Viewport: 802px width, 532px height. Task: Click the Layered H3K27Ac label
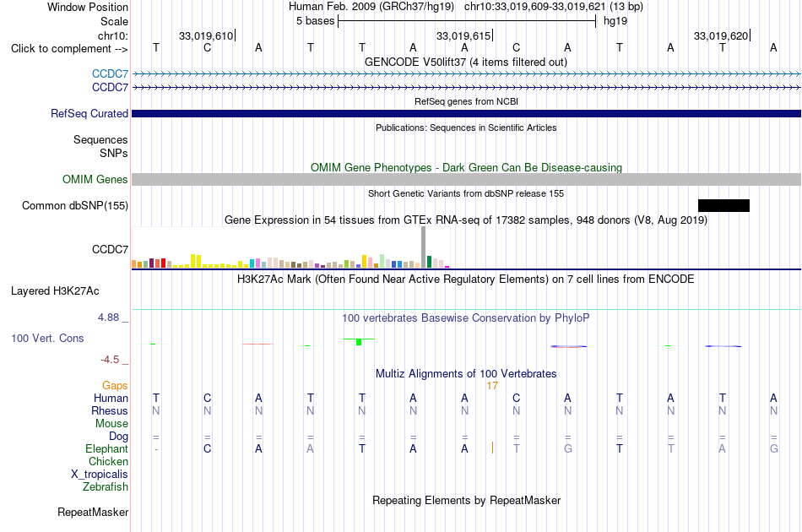tap(55, 291)
